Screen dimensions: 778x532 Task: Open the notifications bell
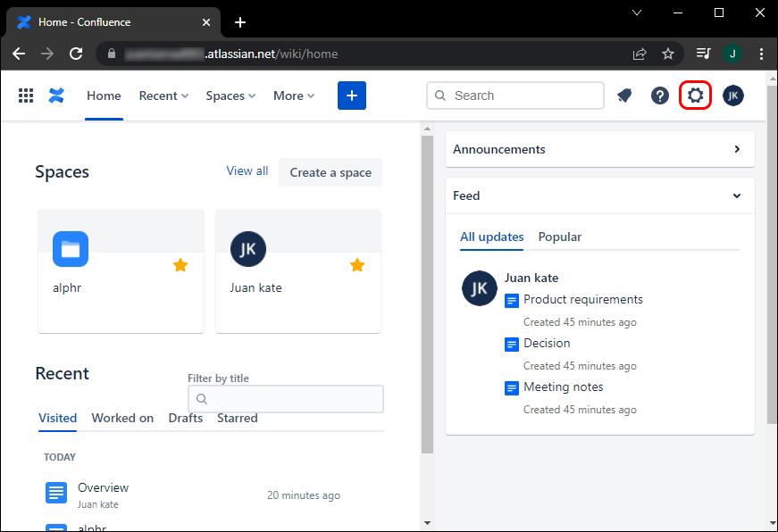pyautogui.click(x=624, y=96)
